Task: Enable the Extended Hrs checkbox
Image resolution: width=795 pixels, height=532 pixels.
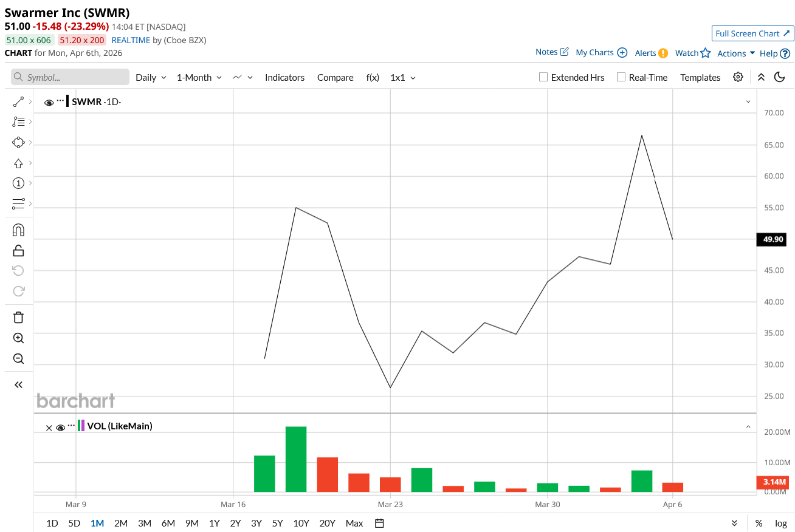Action: 543,77
